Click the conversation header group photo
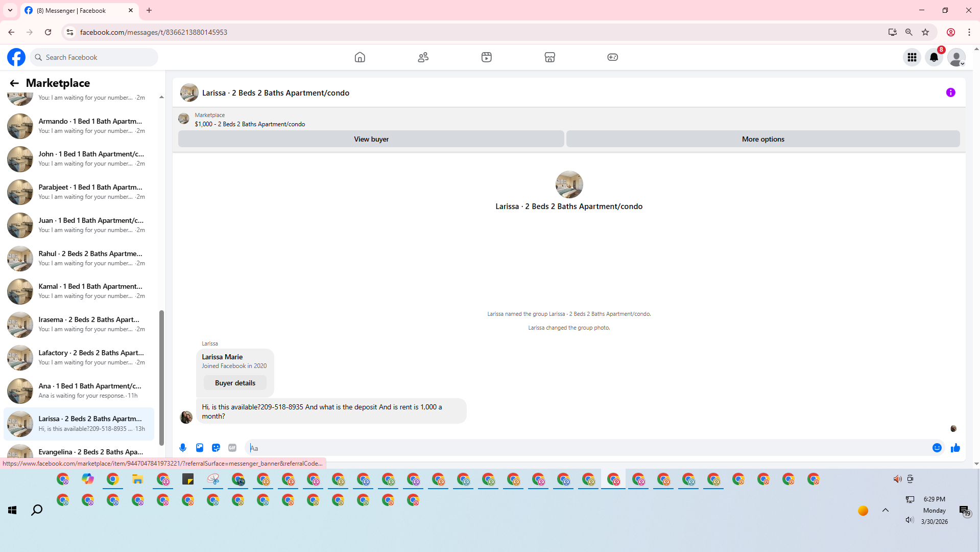 tap(189, 93)
